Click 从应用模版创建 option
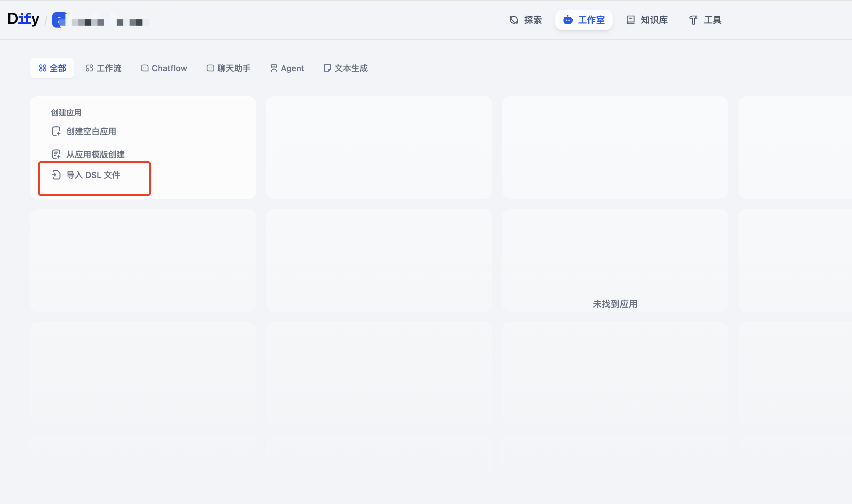852x504 pixels. tap(96, 155)
